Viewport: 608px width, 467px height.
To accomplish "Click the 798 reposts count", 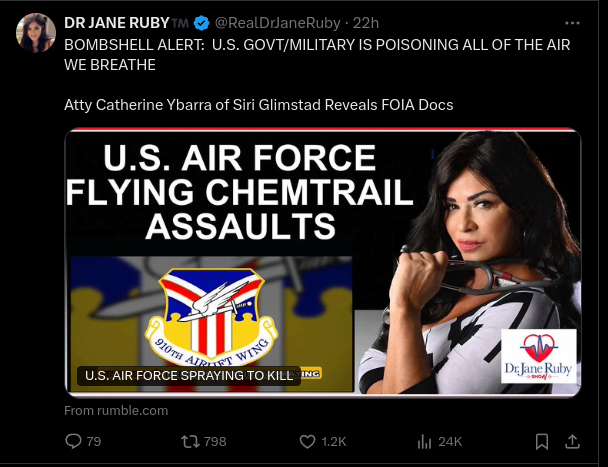I will (x=214, y=441).
